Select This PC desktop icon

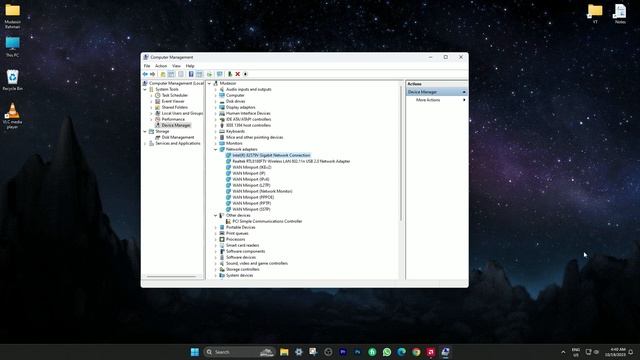click(12, 47)
